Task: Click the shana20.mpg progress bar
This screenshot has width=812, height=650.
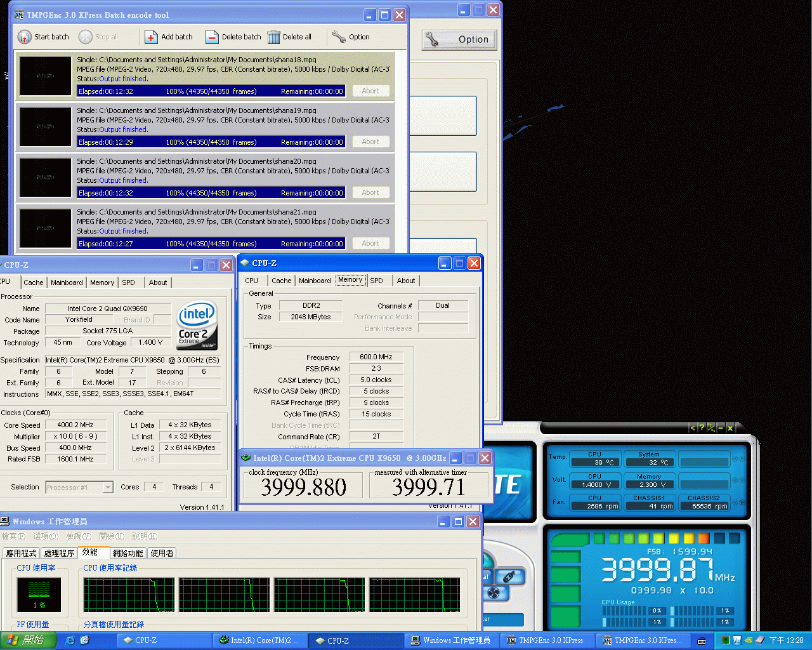Action: click(211, 193)
